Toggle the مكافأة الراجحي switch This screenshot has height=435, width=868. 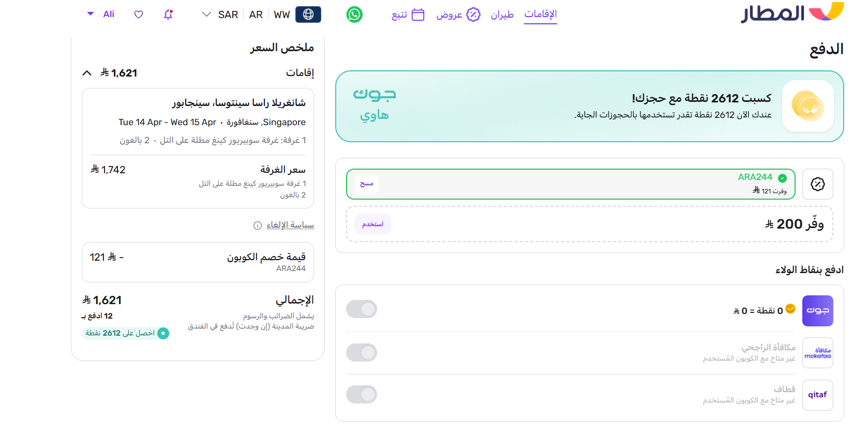click(362, 352)
